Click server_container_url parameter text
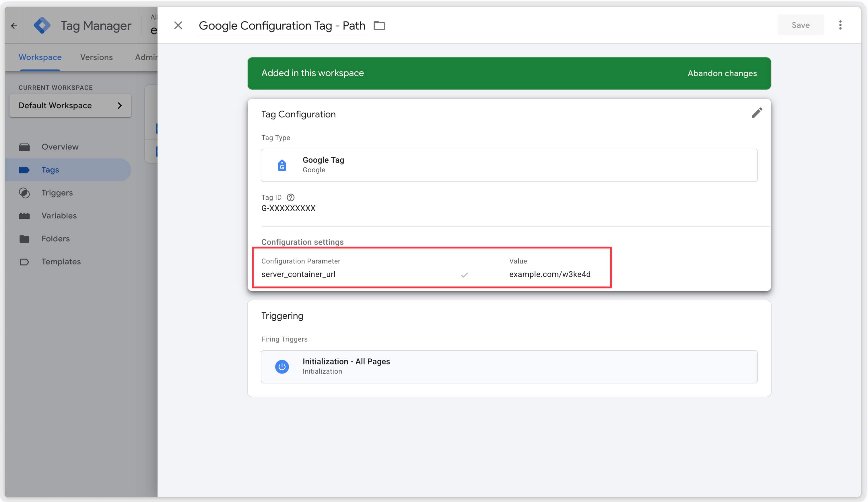Image resolution: width=868 pixels, height=502 pixels. click(298, 274)
